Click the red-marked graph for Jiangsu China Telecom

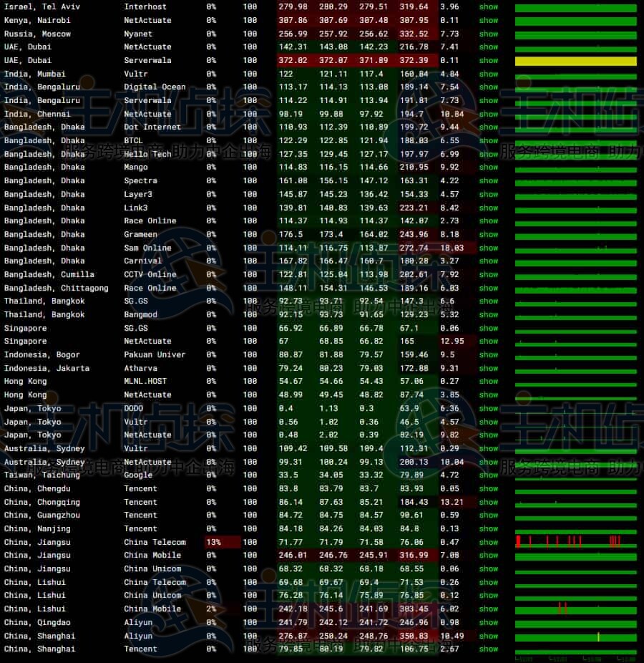point(575,542)
